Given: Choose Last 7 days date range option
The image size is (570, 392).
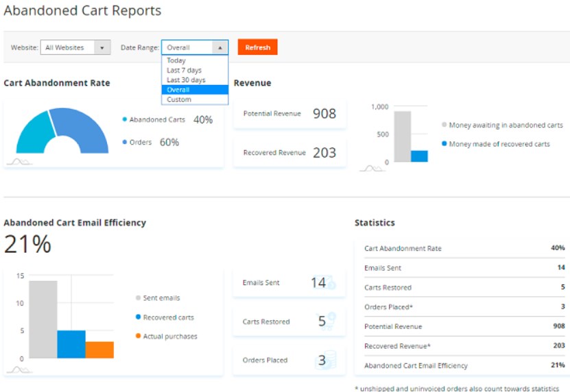Looking at the screenshot, I should [184, 70].
